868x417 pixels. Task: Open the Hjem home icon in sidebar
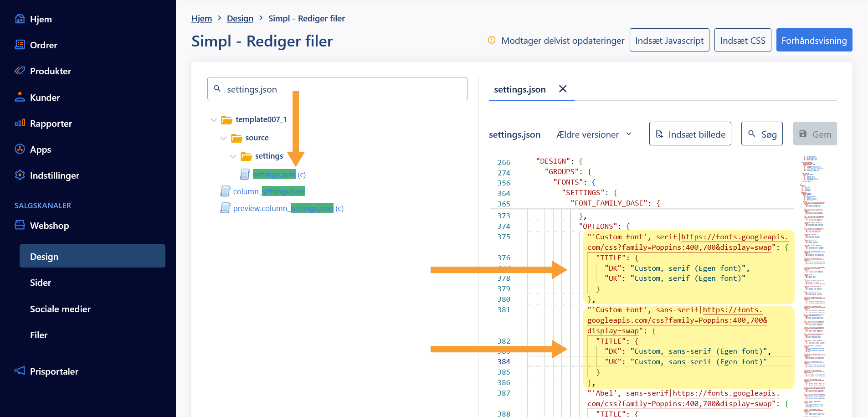tap(20, 19)
